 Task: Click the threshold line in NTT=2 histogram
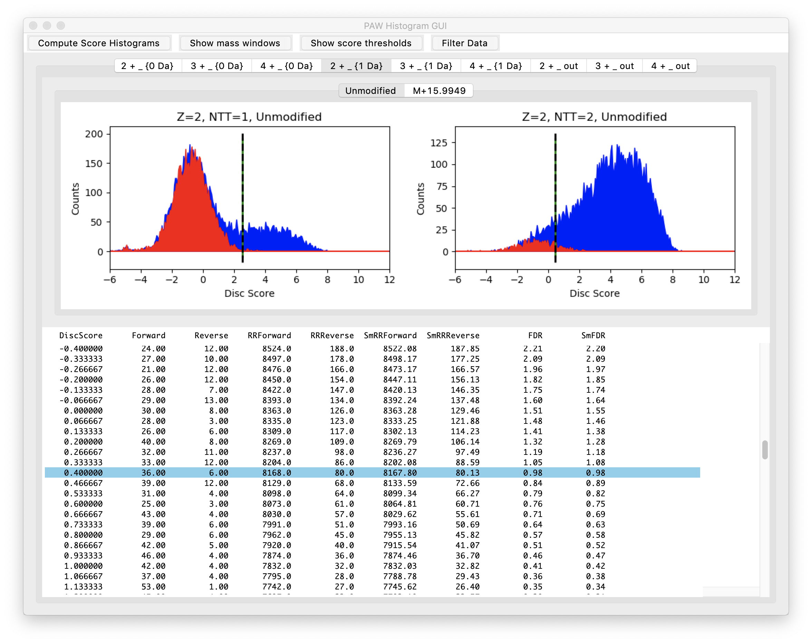point(555,188)
